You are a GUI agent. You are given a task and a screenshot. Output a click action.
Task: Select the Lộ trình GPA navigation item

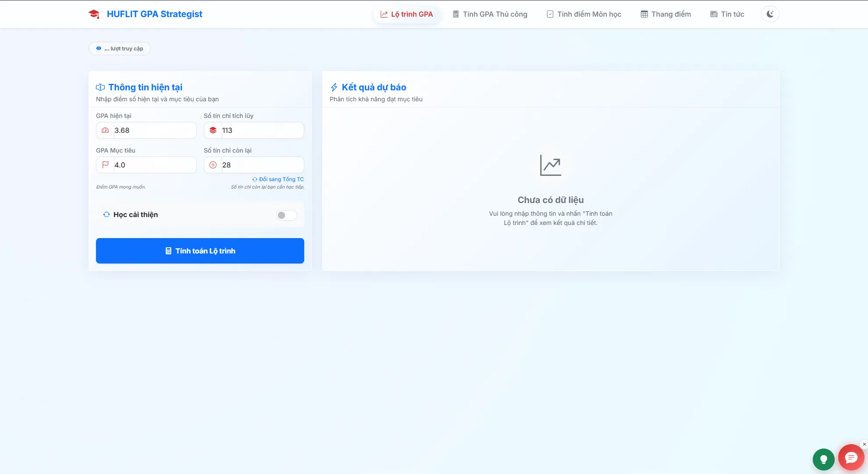tap(406, 14)
